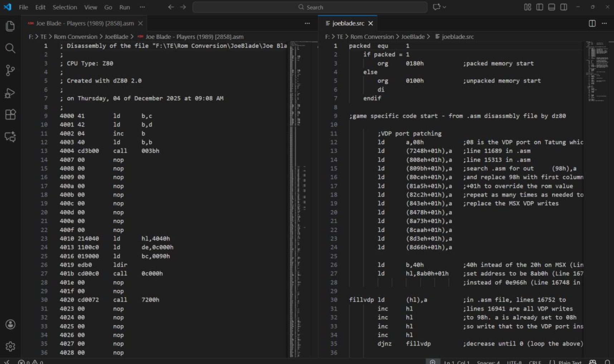The image size is (614, 364).
Task: Click the CRLF line ending indicator
Action: tap(535, 362)
